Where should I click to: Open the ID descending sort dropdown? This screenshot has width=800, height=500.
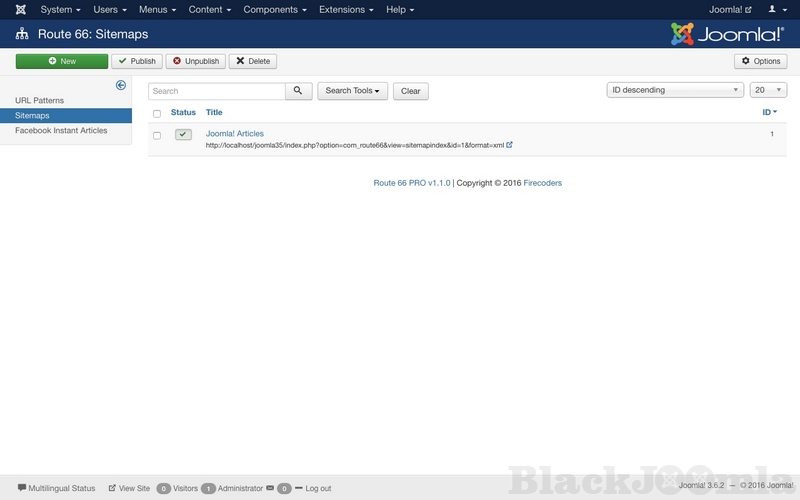[x=674, y=90]
